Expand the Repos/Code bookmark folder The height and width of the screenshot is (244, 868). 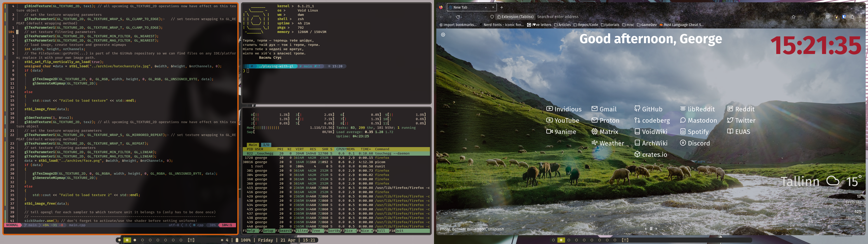586,25
